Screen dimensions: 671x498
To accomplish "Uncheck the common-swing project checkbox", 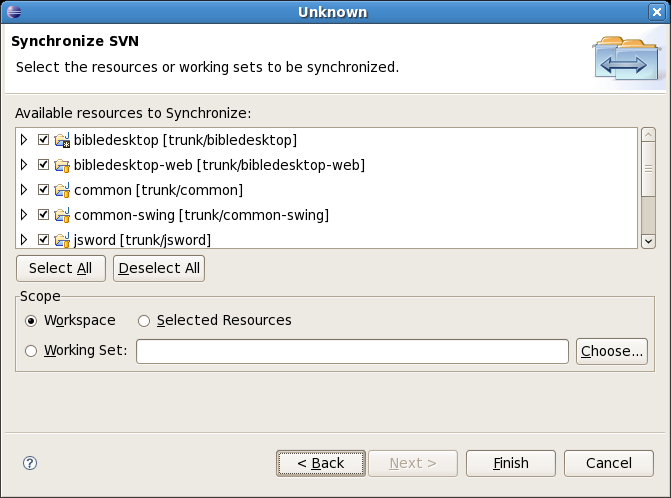I will coord(43,215).
